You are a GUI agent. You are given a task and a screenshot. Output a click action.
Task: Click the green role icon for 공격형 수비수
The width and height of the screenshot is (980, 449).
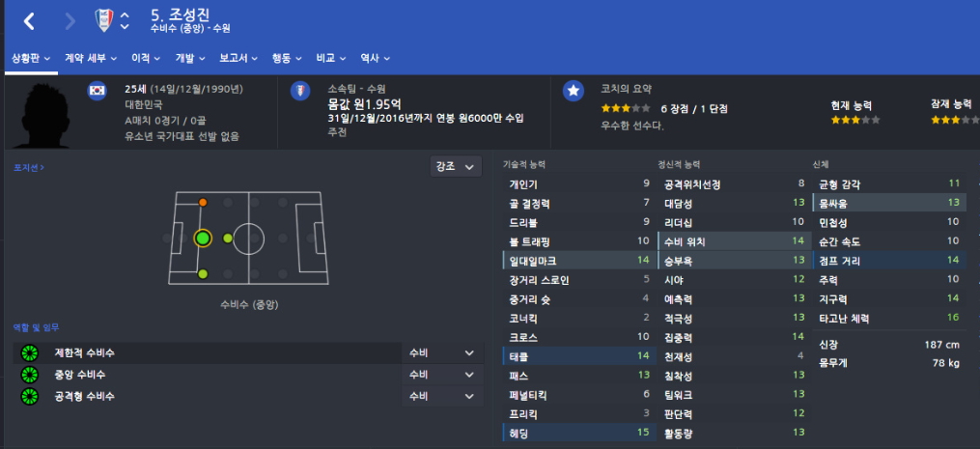[29, 397]
